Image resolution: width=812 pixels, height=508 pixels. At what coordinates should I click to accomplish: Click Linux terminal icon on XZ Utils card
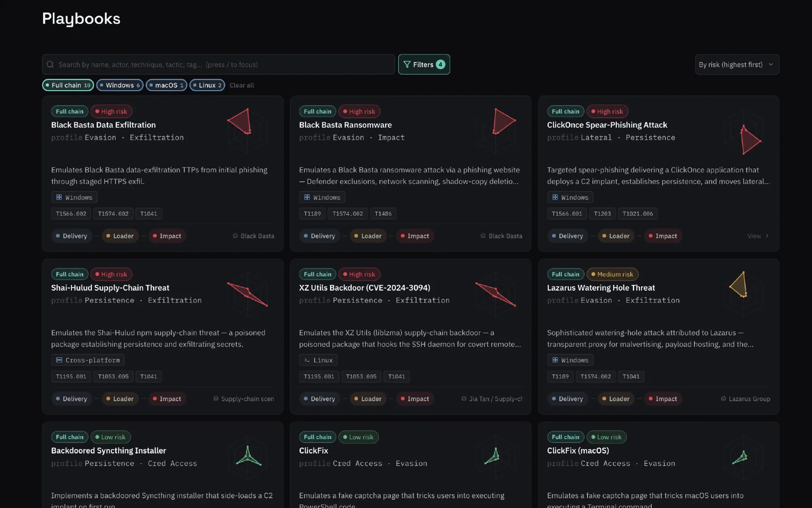(x=307, y=360)
